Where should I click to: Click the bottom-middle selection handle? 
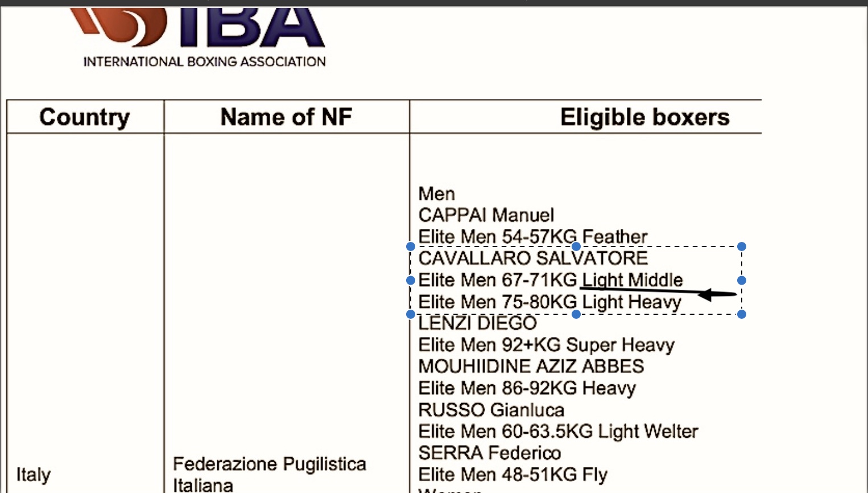576,314
